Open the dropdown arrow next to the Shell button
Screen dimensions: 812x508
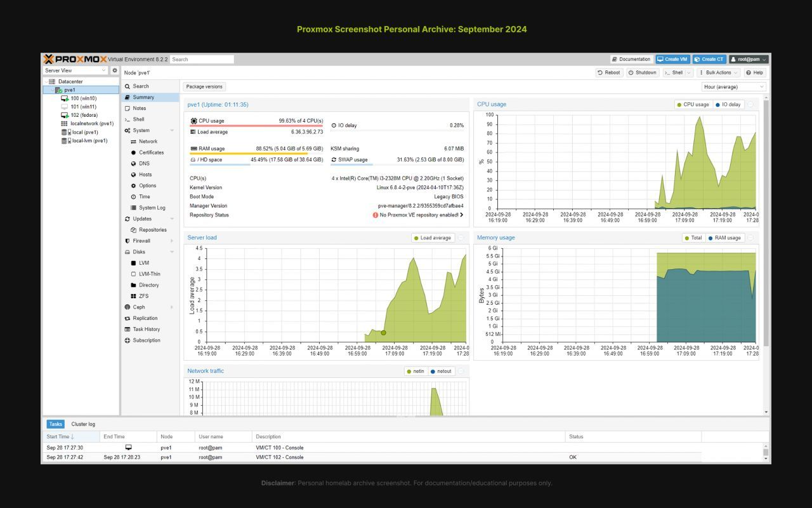tap(689, 72)
